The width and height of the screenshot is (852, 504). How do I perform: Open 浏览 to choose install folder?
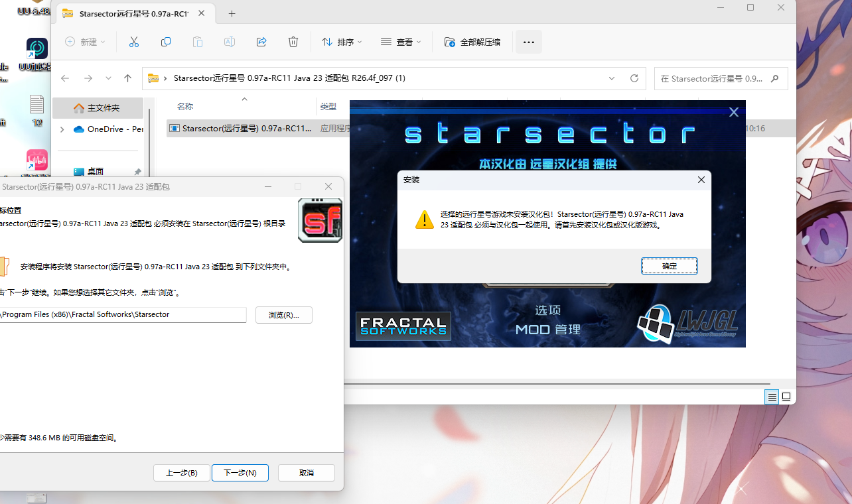[x=283, y=314]
